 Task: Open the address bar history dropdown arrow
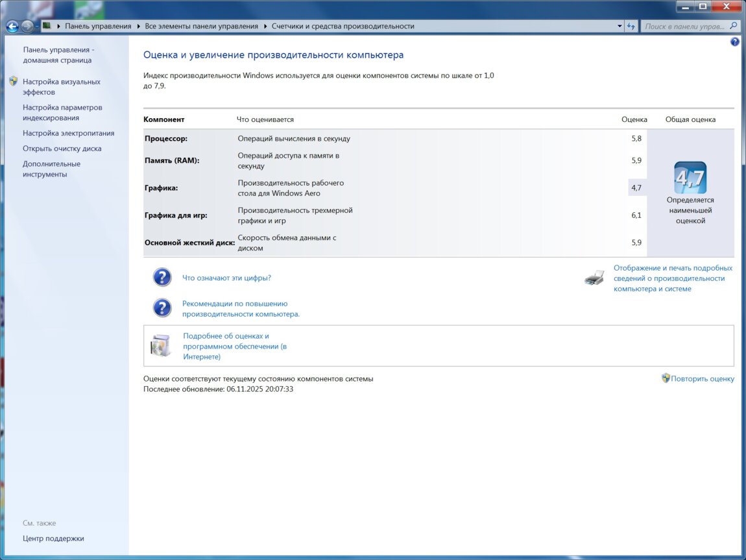point(620,27)
